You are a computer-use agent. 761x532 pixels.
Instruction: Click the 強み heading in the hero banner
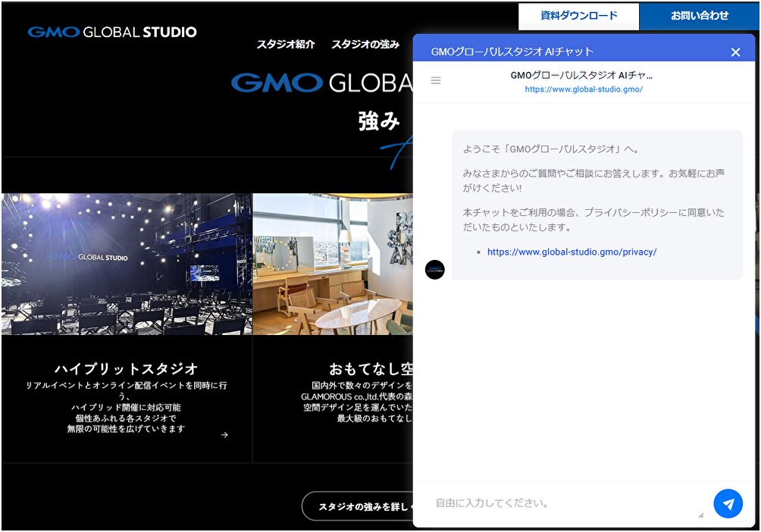point(378,121)
